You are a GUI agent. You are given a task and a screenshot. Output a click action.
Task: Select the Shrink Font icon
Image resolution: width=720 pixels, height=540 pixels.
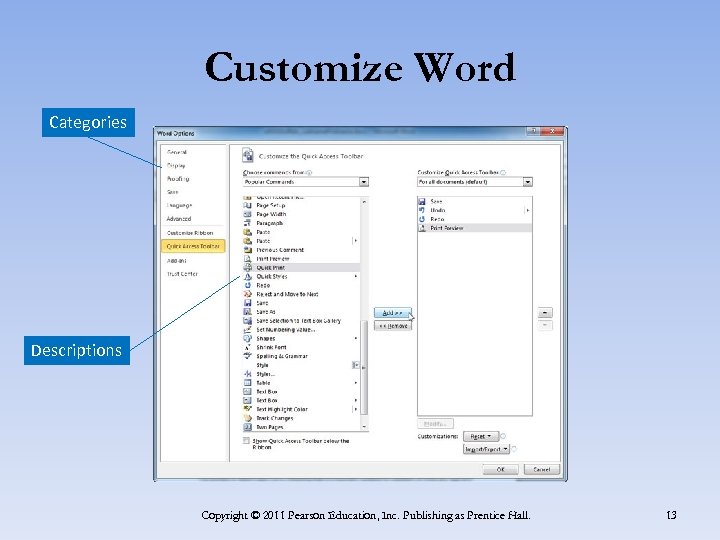248,347
